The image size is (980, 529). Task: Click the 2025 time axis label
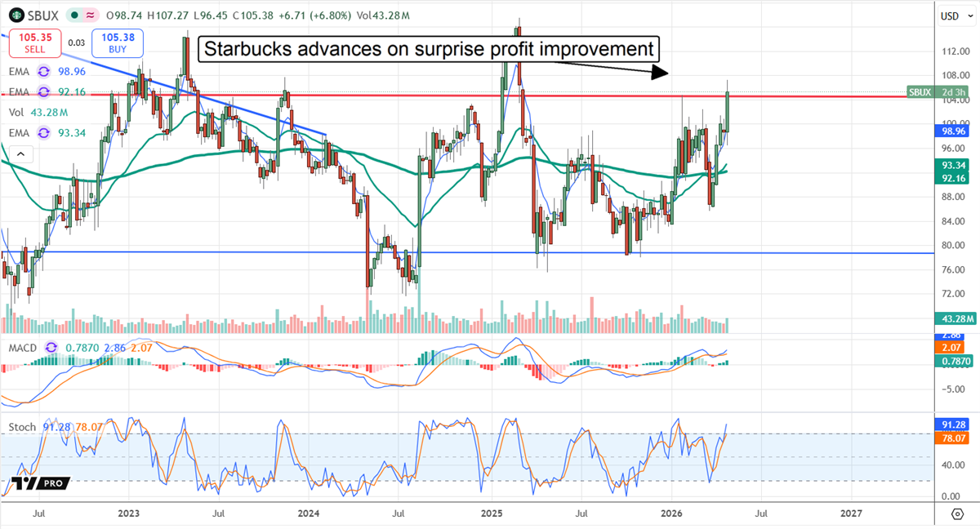click(x=491, y=513)
